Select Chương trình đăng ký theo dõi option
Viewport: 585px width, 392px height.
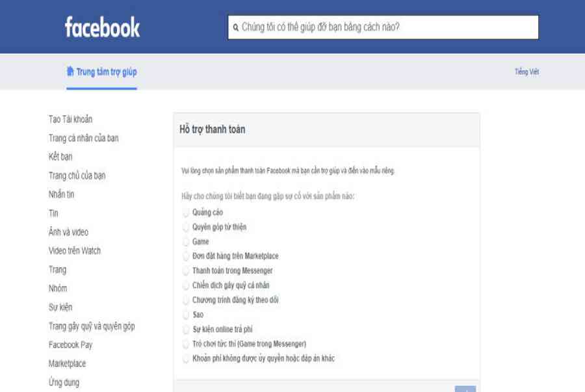[186, 300]
